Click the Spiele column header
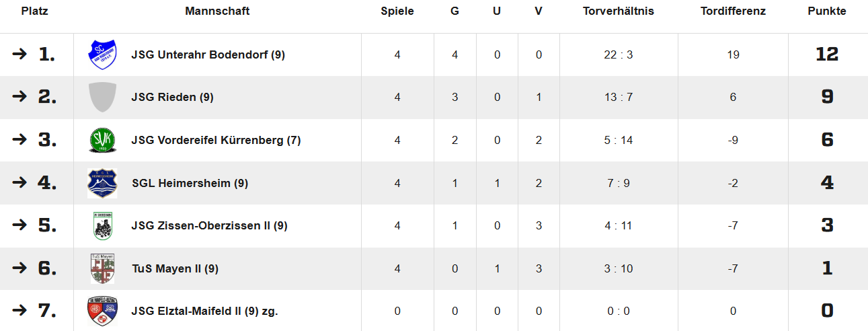The image size is (868, 331). click(x=397, y=11)
